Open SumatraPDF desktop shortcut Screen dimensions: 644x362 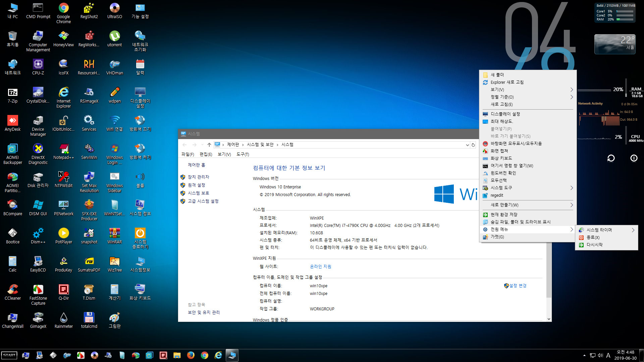89,264
